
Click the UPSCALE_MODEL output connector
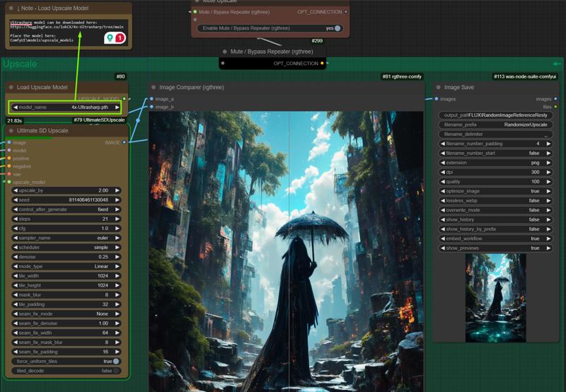coord(125,98)
